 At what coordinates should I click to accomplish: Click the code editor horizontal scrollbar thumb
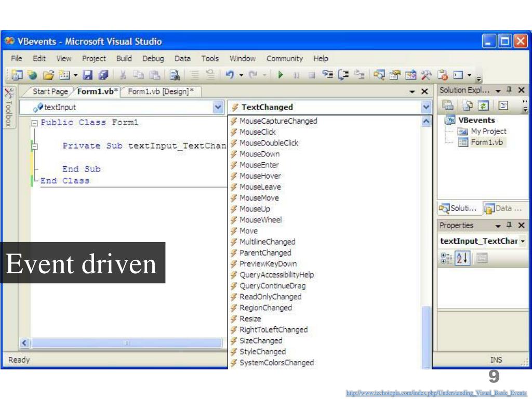coord(127,343)
